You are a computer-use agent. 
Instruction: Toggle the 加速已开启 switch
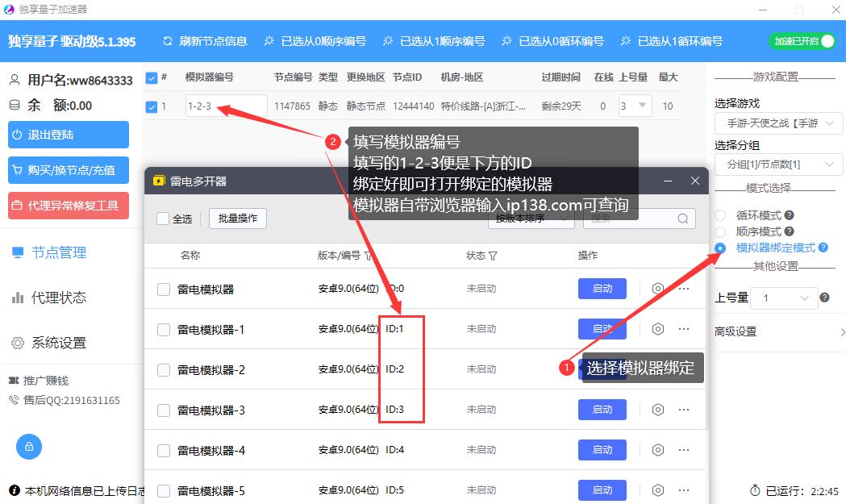coord(802,41)
